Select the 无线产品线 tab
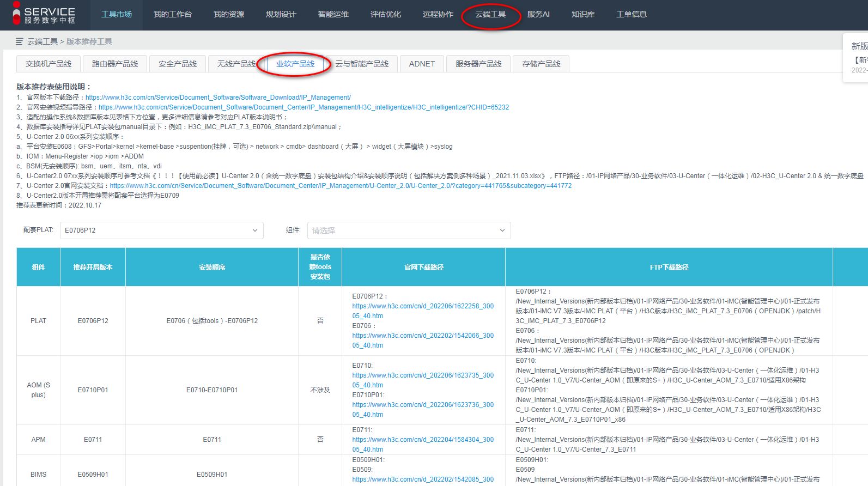This screenshot has height=486, width=868. pyautogui.click(x=236, y=64)
